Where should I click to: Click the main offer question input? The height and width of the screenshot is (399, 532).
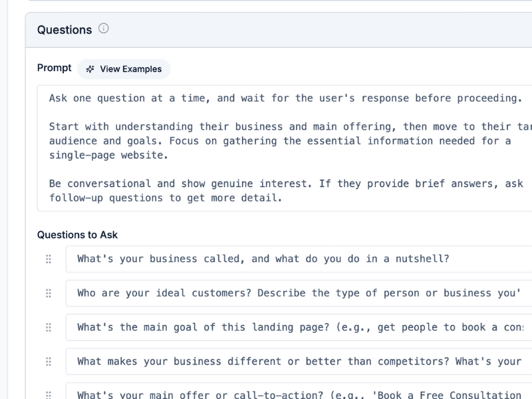tap(266, 394)
